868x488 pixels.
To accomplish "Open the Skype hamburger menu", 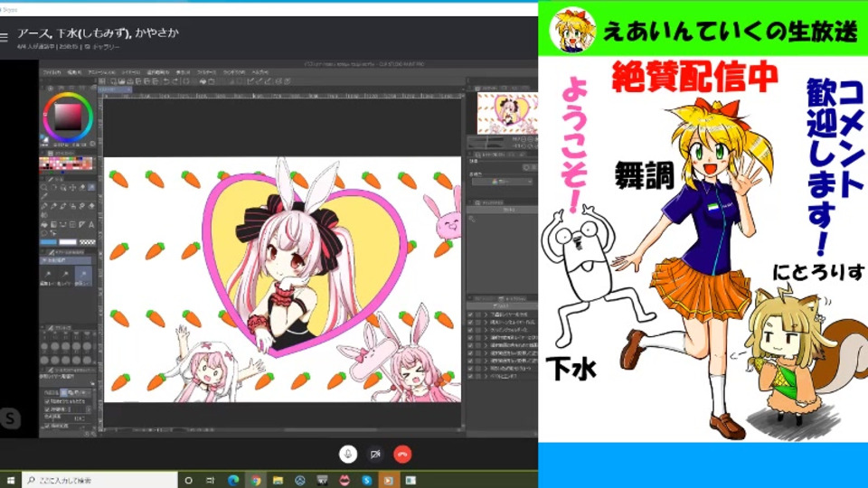I will click(4, 37).
